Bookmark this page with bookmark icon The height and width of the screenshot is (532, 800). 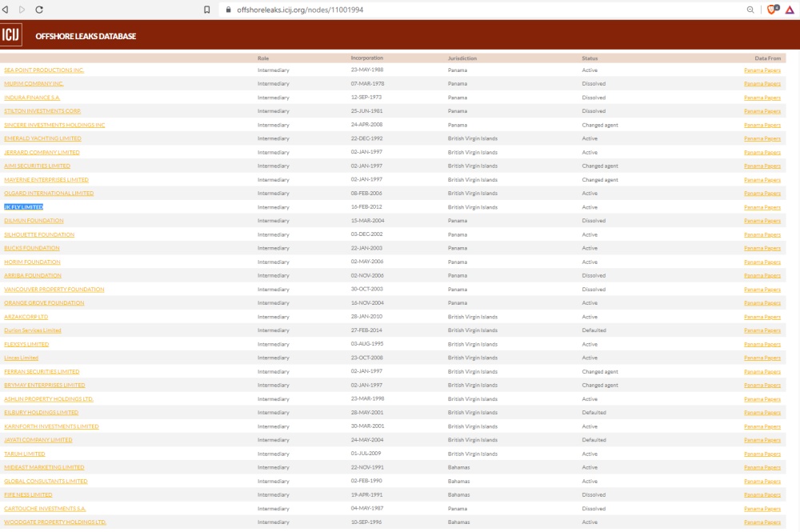(x=207, y=10)
